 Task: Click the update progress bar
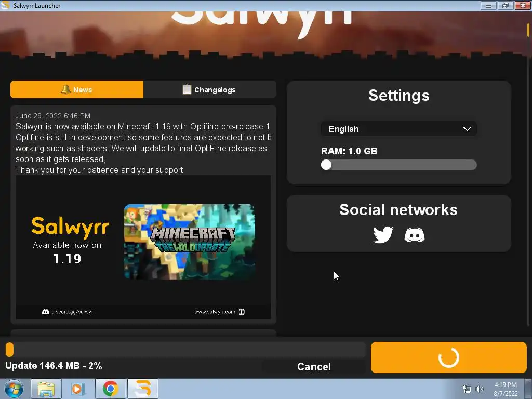point(185,350)
